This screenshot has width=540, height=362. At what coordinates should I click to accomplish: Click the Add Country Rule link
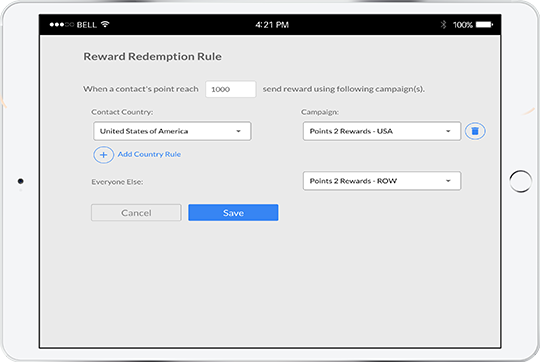click(x=149, y=154)
